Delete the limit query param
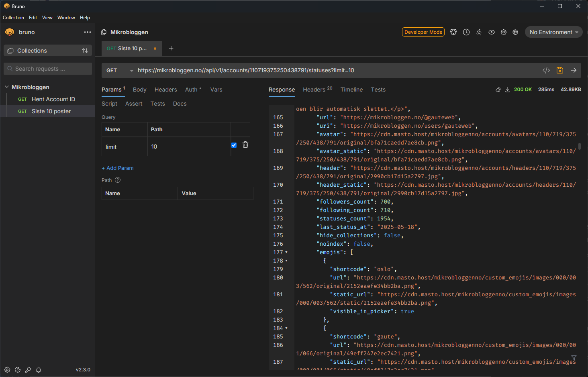588x377 pixels. tap(245, 145)
